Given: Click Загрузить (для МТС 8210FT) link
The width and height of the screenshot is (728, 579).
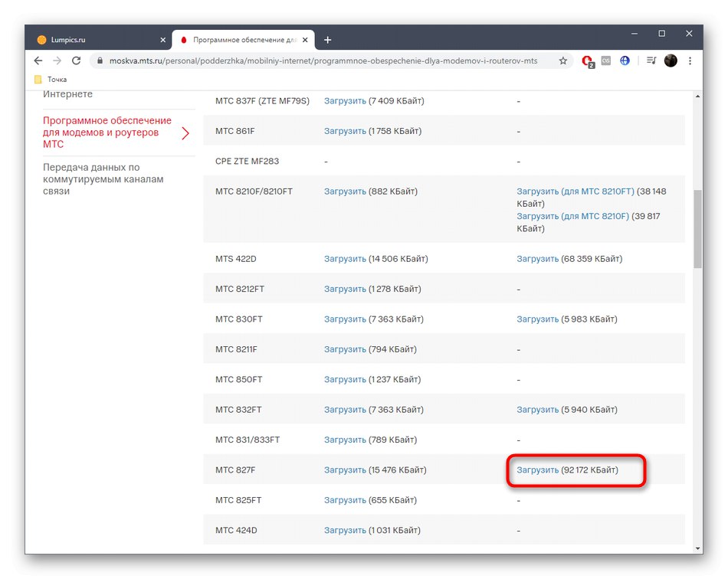Looking at the screenshot, I should [x=576, y=191].
